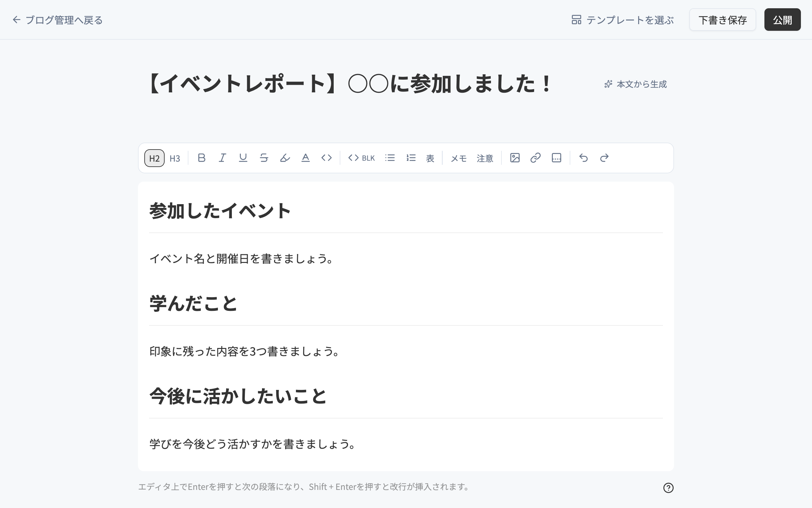
Task: Toggle italic formatting
Action: pyautogui.click(x=222, y=158)
